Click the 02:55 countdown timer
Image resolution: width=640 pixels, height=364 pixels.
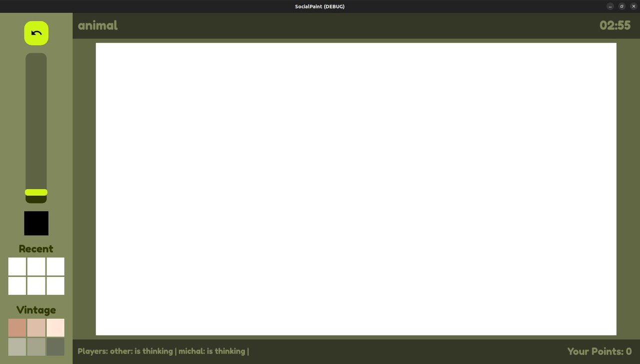click(615, 25)
